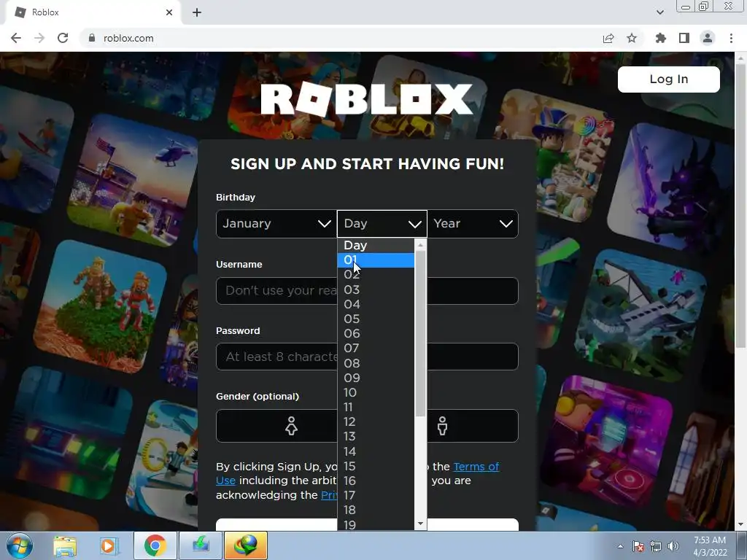Image resolution: width=747 pixels, height=560 pixels.
Task: Open File Explorer from taskbar
Action: pos(65,545)
